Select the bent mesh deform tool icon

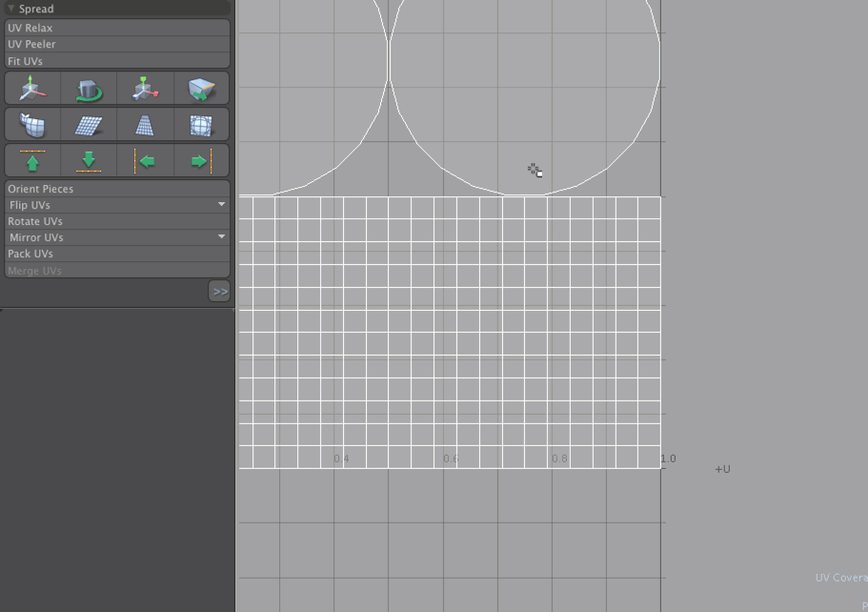point(32,125)
